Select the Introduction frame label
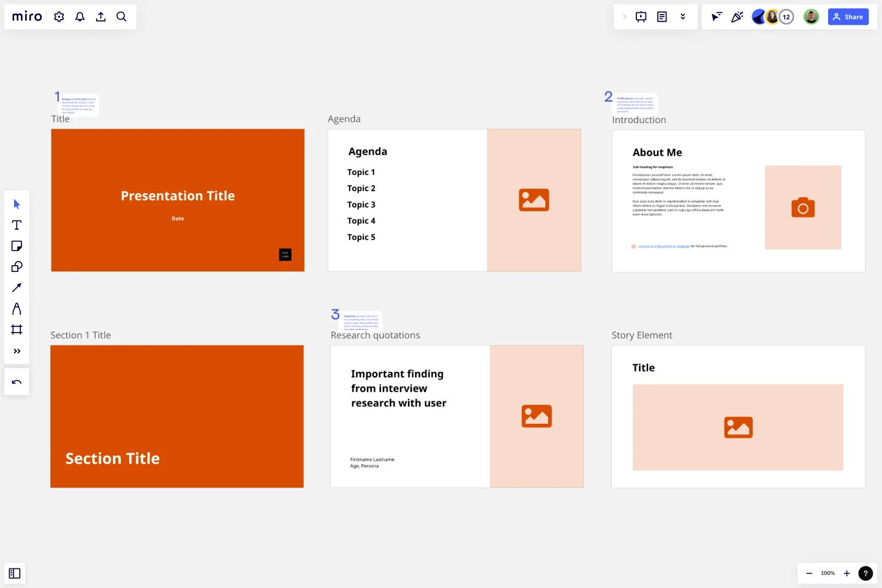The height and width of the screenshot is (588, 882). point(639,120)
